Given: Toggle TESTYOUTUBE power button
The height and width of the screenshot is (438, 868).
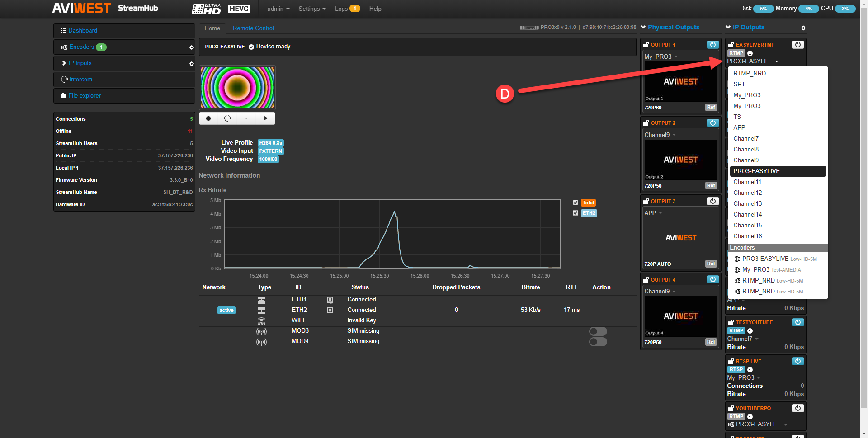Looking at the screenshot, I should (x=797, y=322).
